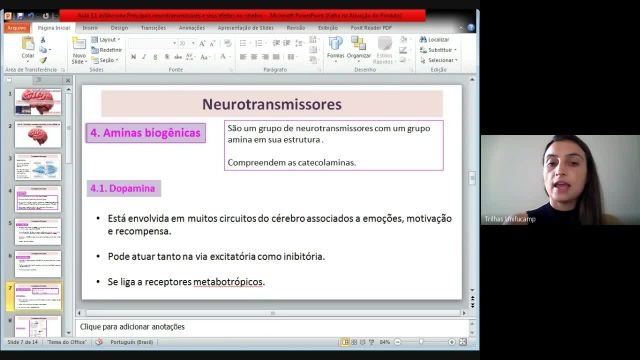Image resolution: width=640 pixels, height=360 pixels.
Task: Click the Colar paste icon
Action: [28, 44]
